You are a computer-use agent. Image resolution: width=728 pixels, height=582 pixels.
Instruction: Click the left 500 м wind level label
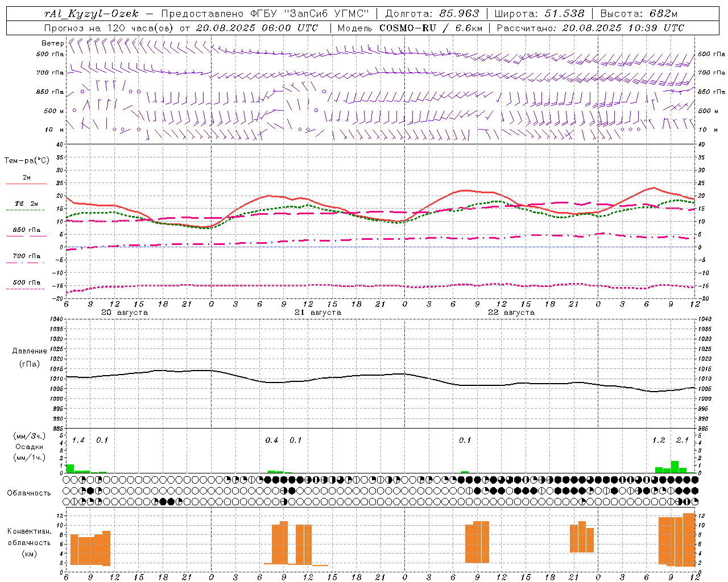[54, 111]
